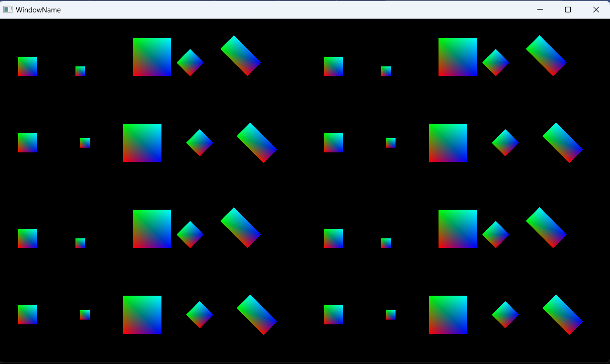610x364 pixels.
Task: Click large square in third row, right half
Action: click(x=458, y=229)
